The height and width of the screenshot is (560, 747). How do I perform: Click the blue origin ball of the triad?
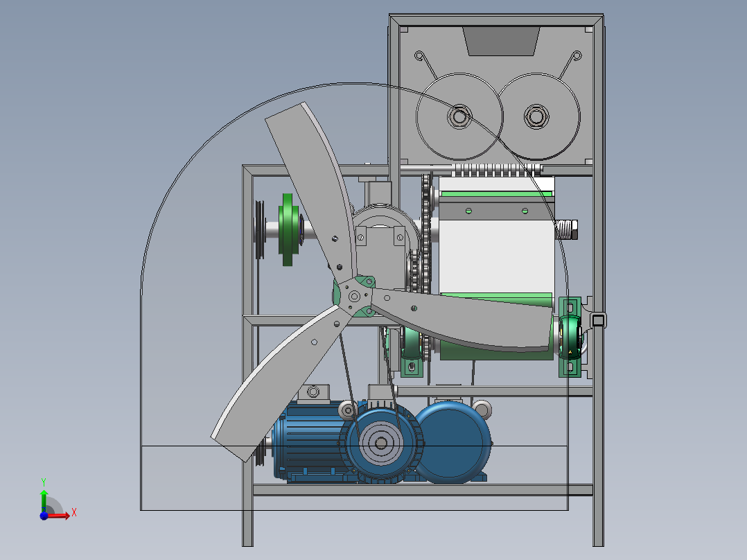pos(44,516)
